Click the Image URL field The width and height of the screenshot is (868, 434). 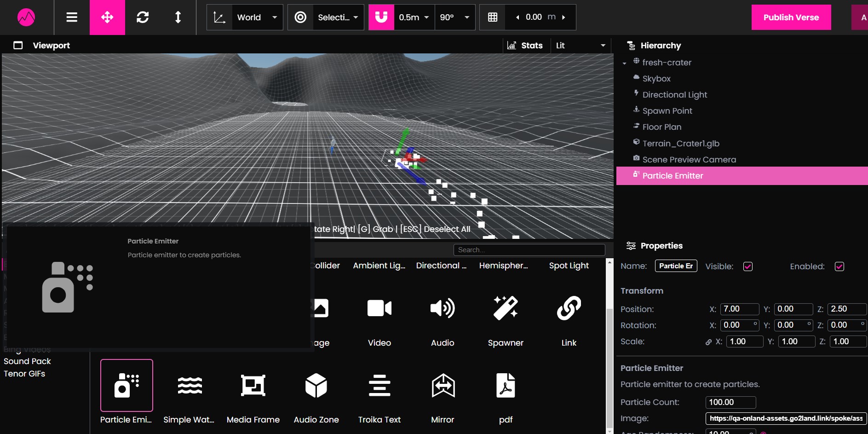click(786, 418)
